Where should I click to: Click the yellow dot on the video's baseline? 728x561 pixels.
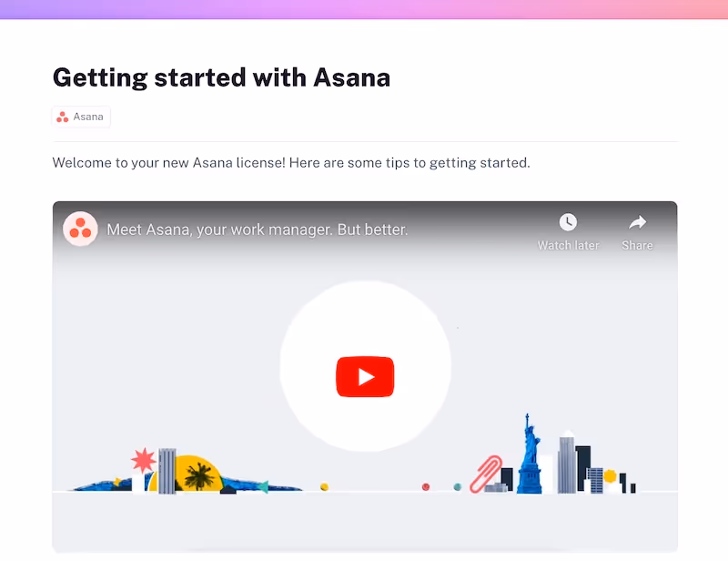pyautogui.click(x=325, y=486)
